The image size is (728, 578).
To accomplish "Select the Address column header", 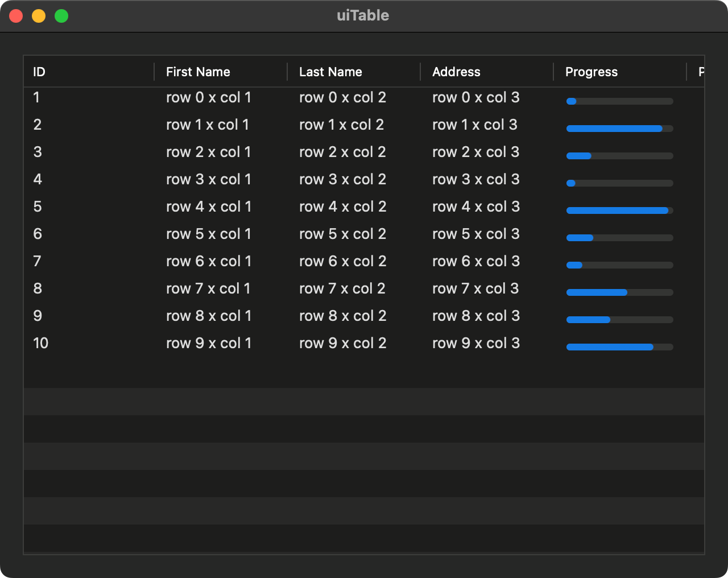I will (x=457, y=72).
